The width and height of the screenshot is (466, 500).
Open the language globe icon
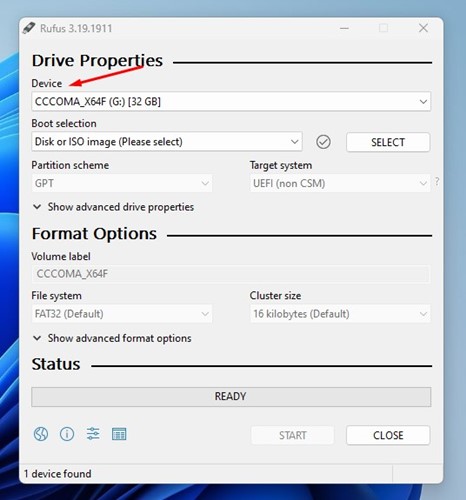click(41, 434)
